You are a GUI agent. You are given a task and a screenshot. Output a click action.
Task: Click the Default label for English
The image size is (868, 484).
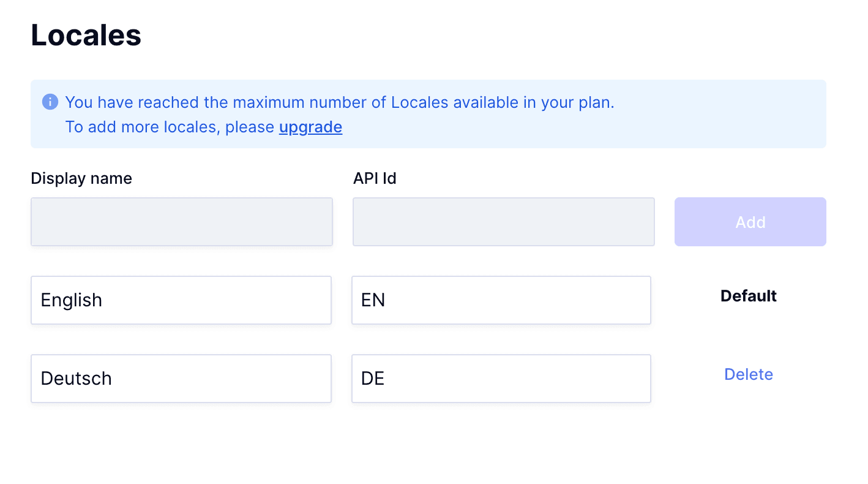point(749,296)
